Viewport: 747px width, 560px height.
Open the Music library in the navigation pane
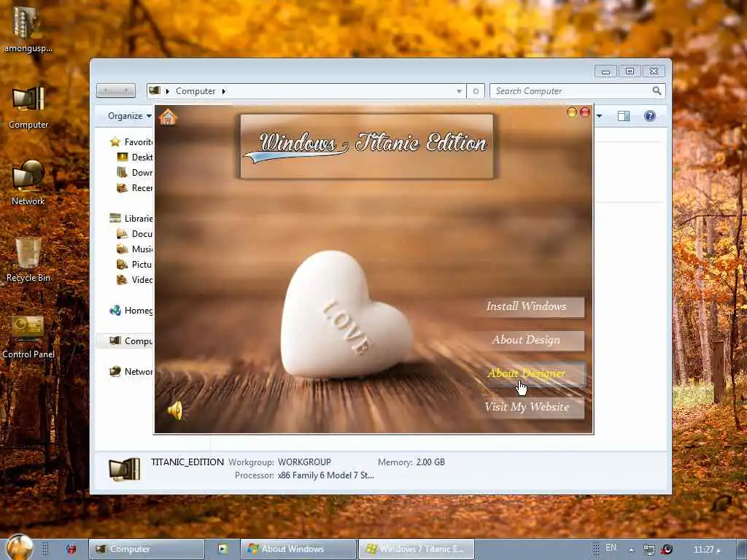(135, 249)
